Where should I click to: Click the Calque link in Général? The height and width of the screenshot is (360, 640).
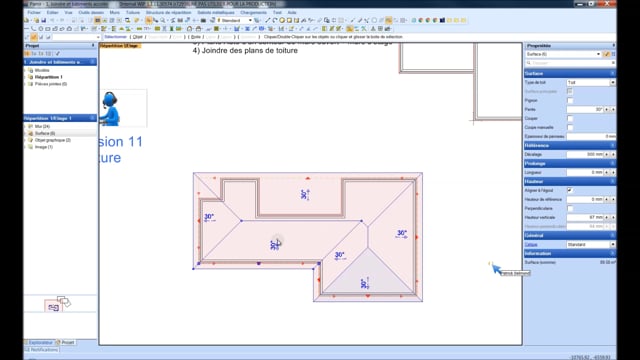531,244
